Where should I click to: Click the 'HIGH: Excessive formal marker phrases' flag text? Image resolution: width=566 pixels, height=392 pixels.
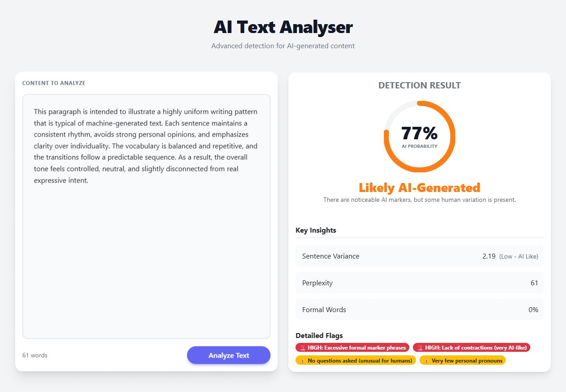(x=357, y=348)
